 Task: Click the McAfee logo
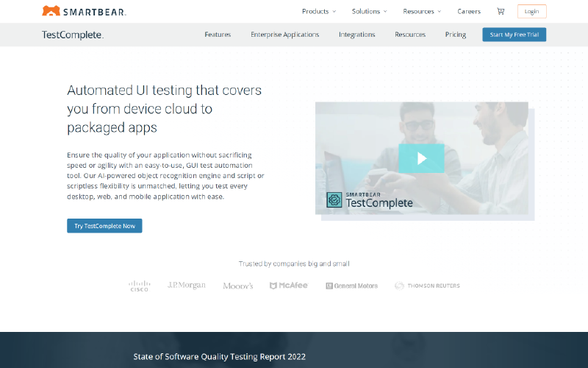[289, 286]
